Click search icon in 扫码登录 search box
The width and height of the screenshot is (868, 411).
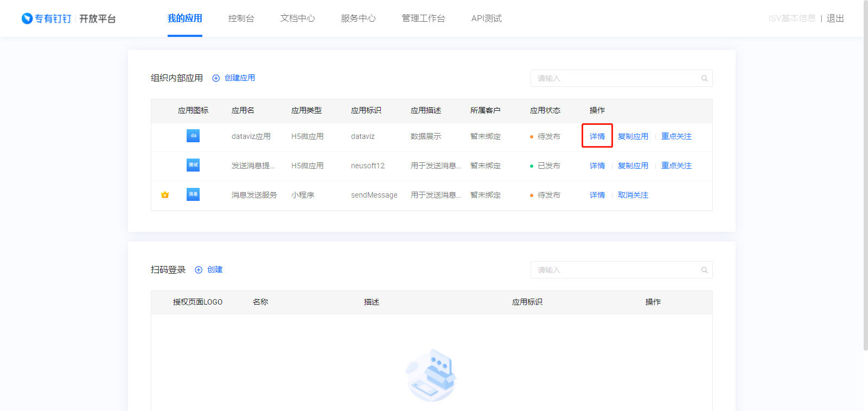704,270
